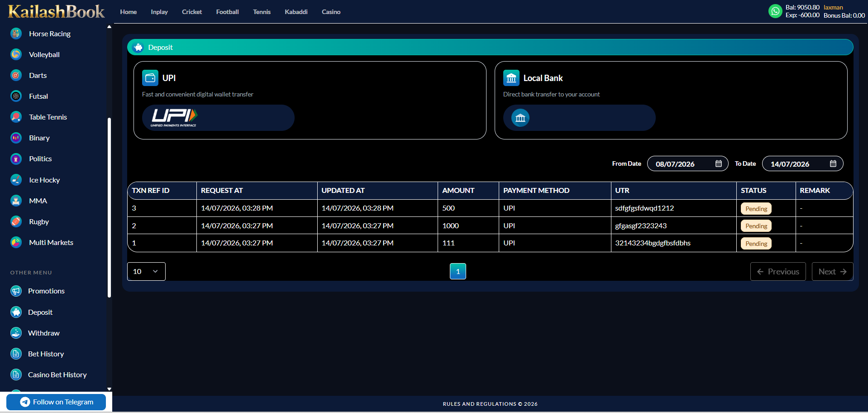Click the Futsal ball icon

tap(16, 96)
